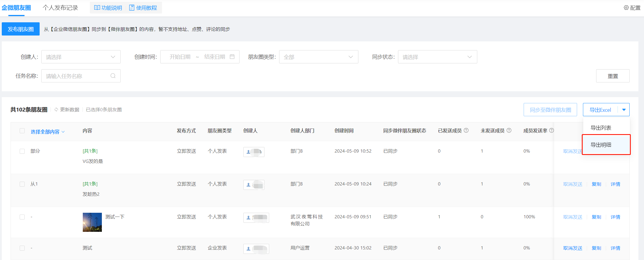
Task: Open the 测试一下 post thumbnail image
Action: pyautogui.click(x=92, y=222)
